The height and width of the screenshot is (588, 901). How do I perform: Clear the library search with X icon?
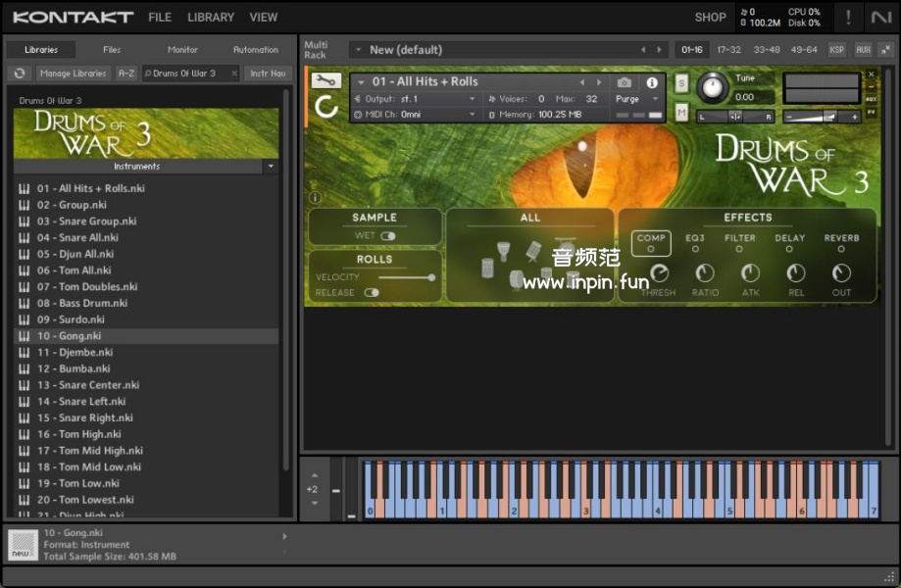[x=233, y=73]
